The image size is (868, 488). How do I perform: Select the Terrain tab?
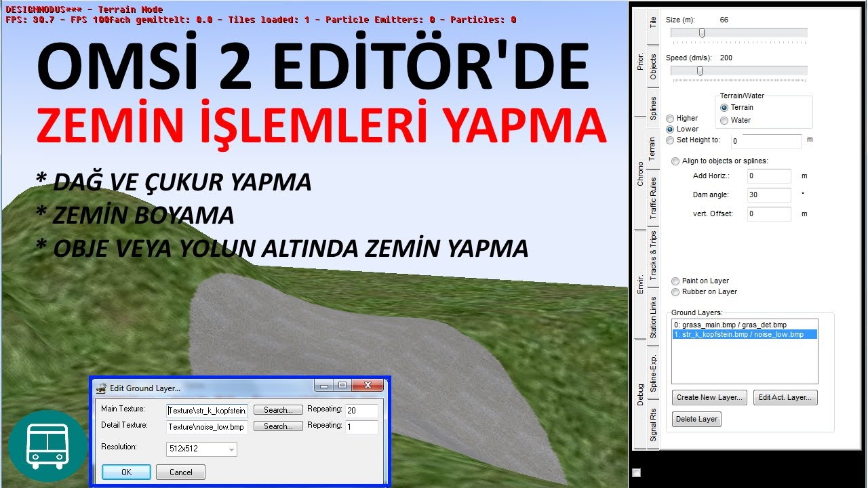click(652, 148)
